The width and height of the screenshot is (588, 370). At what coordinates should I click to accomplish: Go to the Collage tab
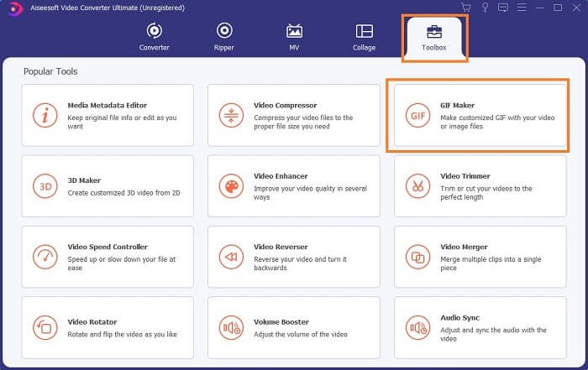(x=364, y=37)
